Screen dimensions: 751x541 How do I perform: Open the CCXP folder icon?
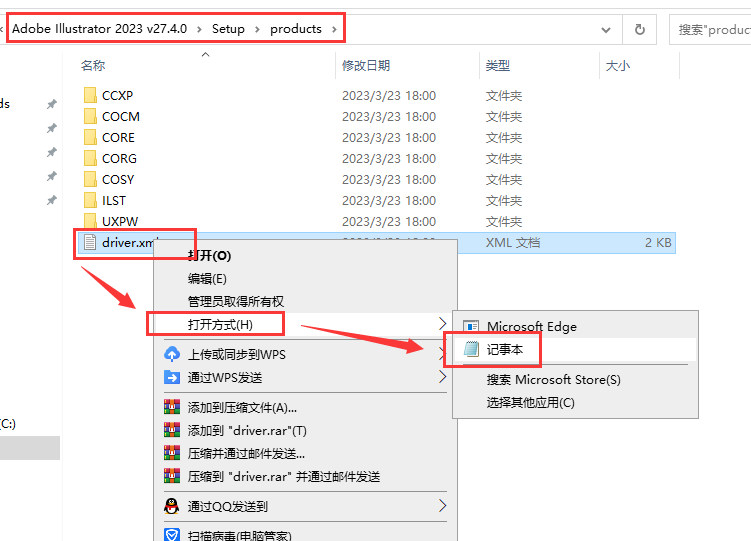[90, 95]
